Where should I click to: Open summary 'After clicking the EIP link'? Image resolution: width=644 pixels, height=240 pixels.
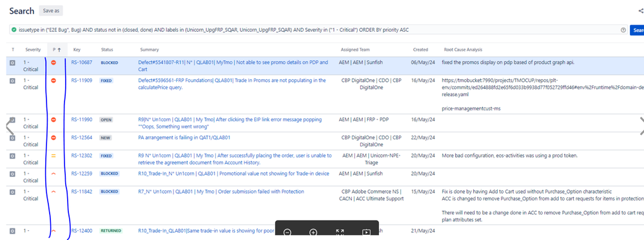pyautogui.click(x=230, y=123)
